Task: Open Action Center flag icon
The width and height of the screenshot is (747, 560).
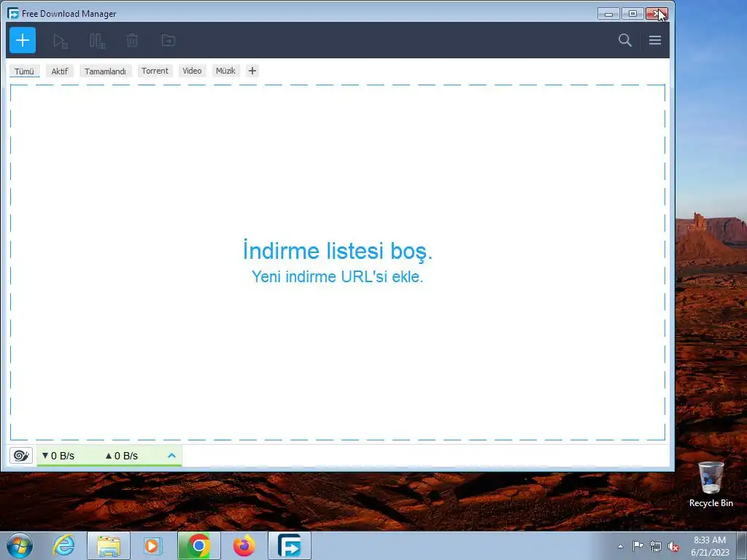Action: (x=638, y=546)
